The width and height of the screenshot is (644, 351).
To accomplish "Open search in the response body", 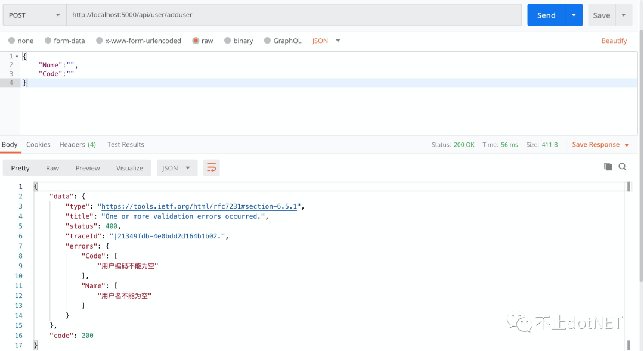I will click(623, 167).
